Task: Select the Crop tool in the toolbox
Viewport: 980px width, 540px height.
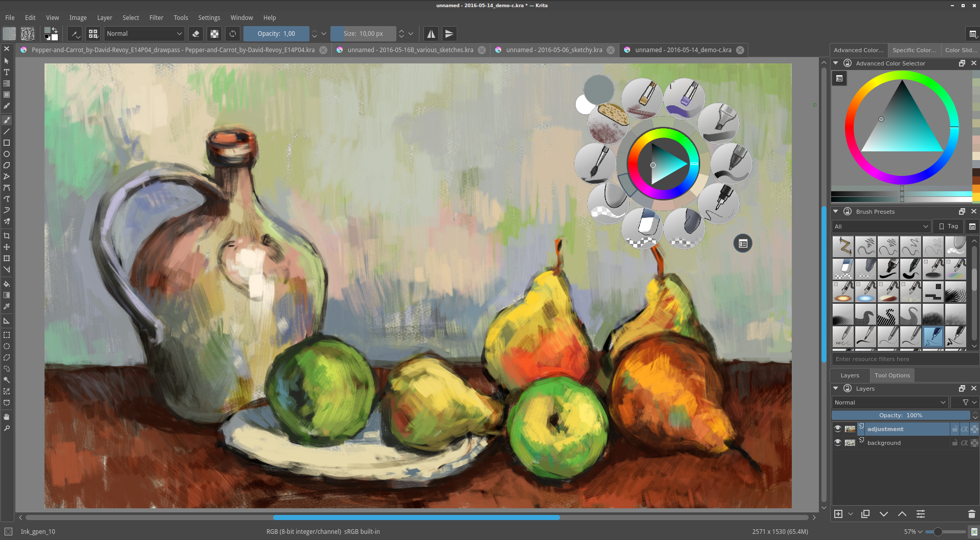Action: pyautogui.click(x=7, y=236)
